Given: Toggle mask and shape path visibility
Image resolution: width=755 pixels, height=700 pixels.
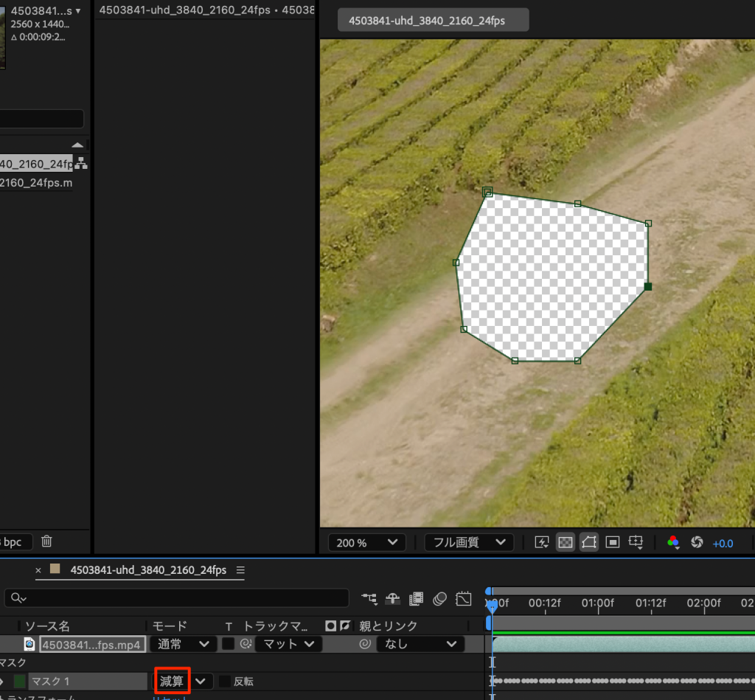Looking at the screenshot, I should coord(588,543).
